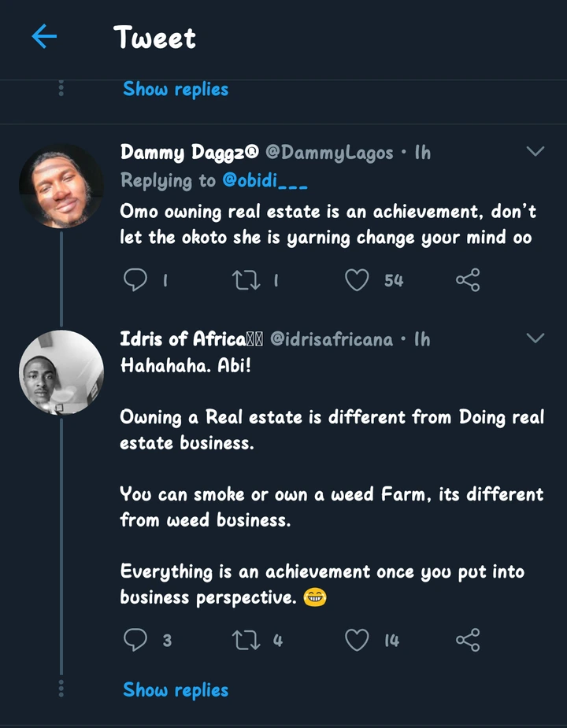The image size is (567, 728).
Task: Show replies below Idris's tweet
Action: coord(176,690)
